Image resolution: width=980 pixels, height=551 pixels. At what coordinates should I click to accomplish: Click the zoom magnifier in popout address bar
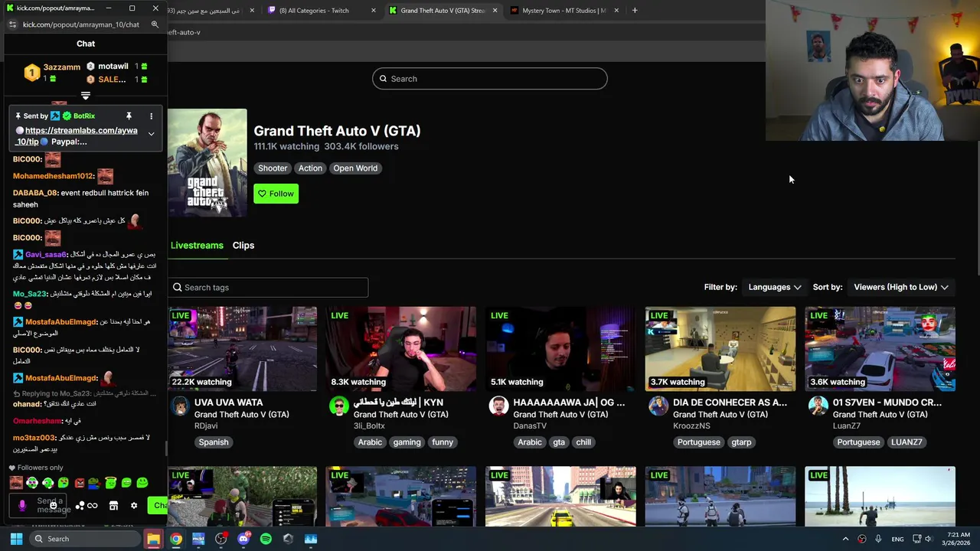click(x=155, y=24)
